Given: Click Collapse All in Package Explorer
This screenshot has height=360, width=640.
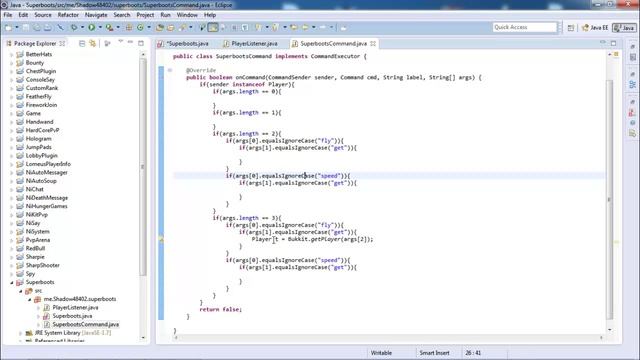Looking at the screenshot, I should 82,43.
